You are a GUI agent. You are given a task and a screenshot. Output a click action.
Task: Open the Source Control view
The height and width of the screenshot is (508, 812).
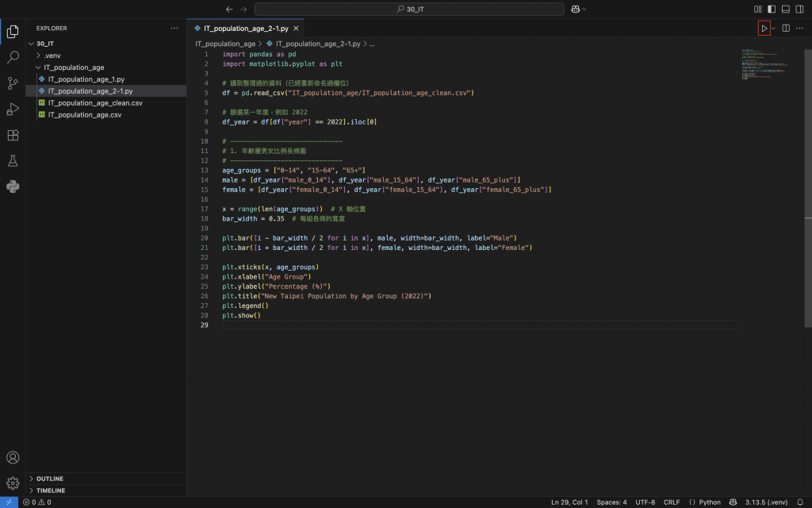pos(13,83)
